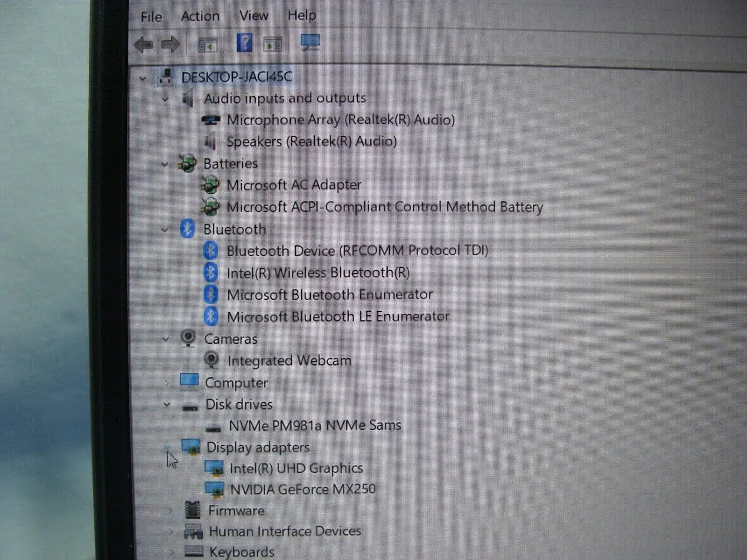Click the speaker icon beside Speakers (Realtek)

211,141
